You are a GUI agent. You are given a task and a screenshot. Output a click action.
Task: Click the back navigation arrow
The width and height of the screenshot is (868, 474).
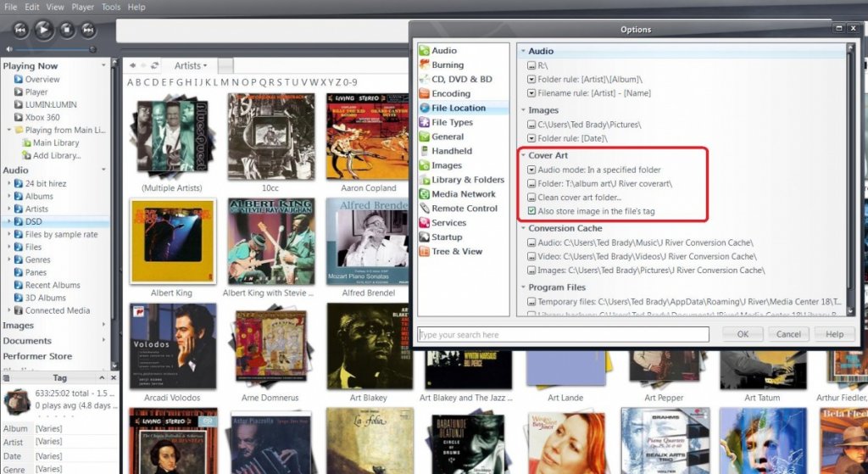(x=132, y=65)
